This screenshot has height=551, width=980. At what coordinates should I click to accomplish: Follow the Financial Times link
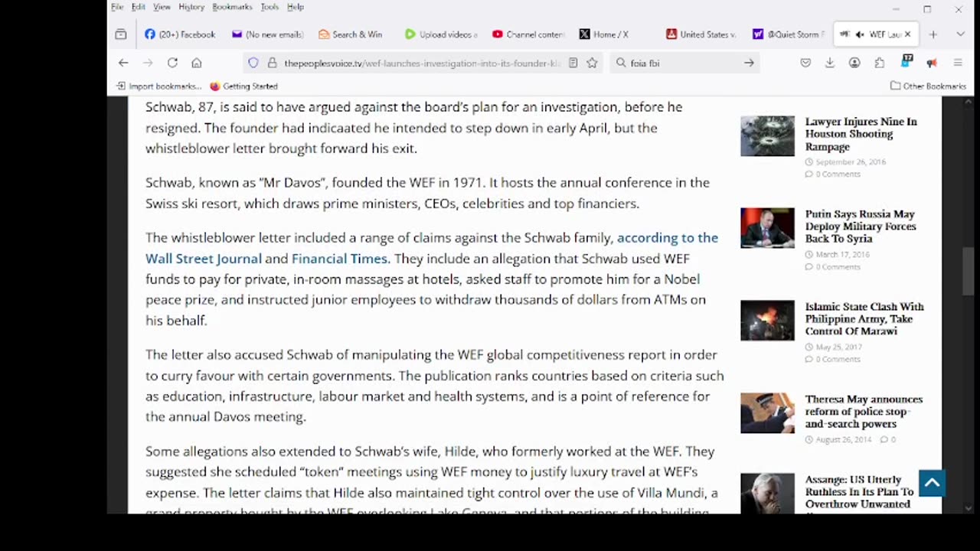point(339,259)
